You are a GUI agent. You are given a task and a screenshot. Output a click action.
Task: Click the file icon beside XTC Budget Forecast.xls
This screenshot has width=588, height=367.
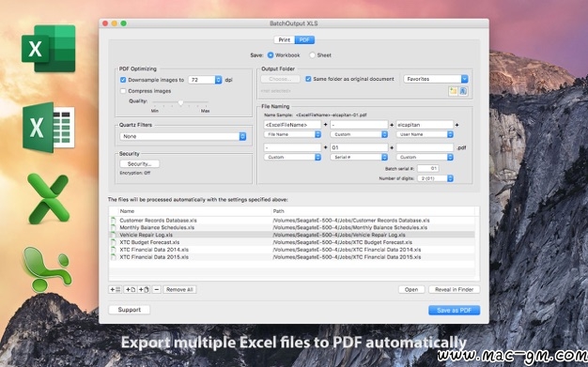114,242
